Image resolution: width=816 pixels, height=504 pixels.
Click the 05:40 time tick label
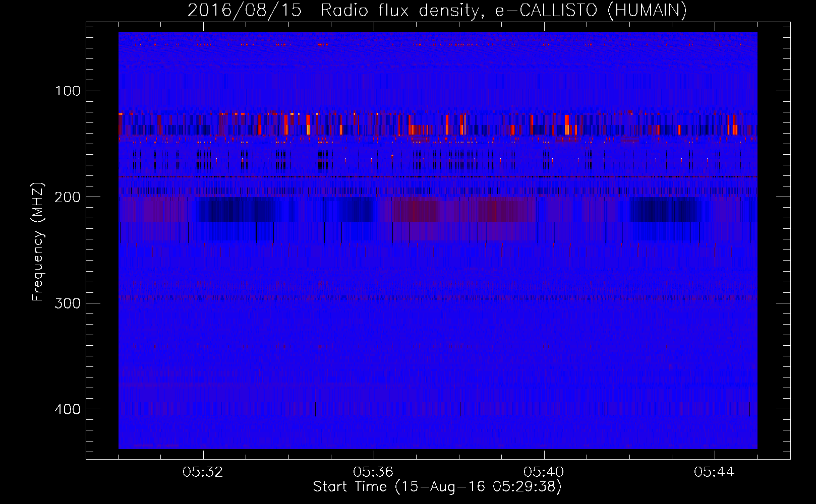(544, 472)
